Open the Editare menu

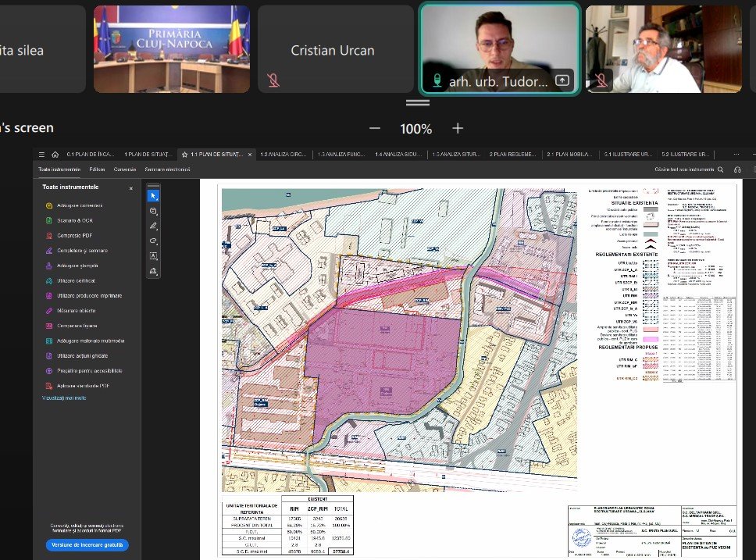coord(97,169)
